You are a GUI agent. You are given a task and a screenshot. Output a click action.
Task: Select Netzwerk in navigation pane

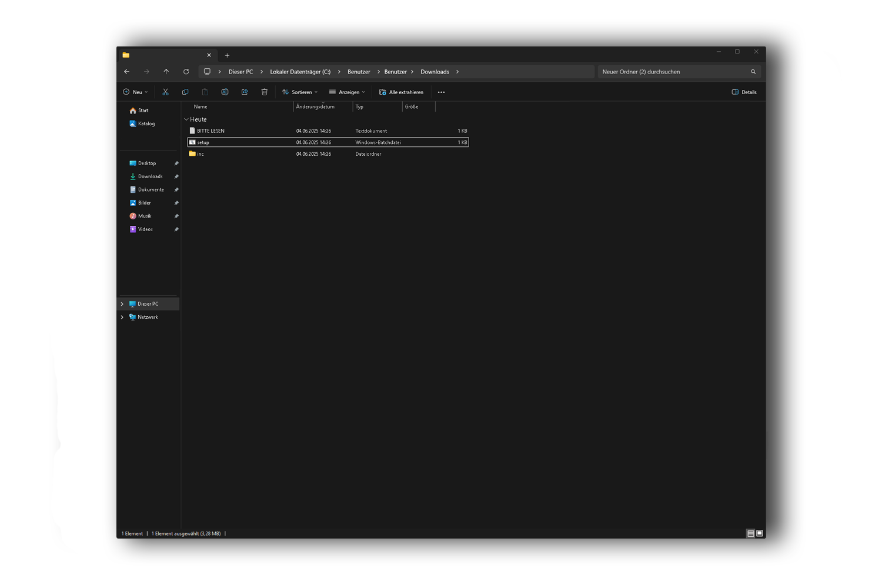click(x=148, y=317)
